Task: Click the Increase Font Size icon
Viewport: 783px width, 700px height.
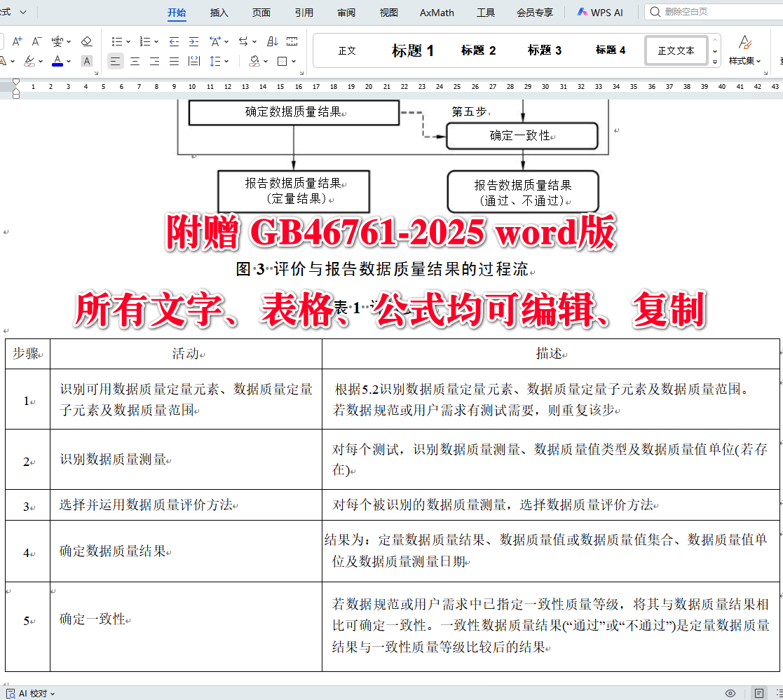Action: click(x=17, y=41)
